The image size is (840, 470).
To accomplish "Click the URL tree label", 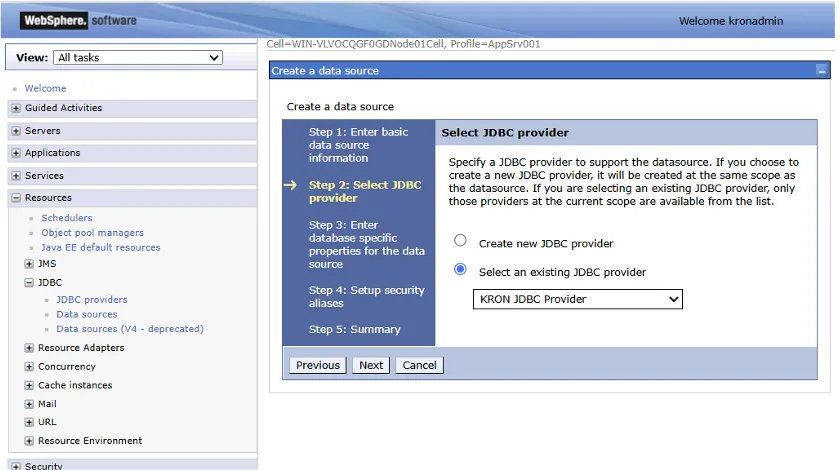I will click(47, 422).
